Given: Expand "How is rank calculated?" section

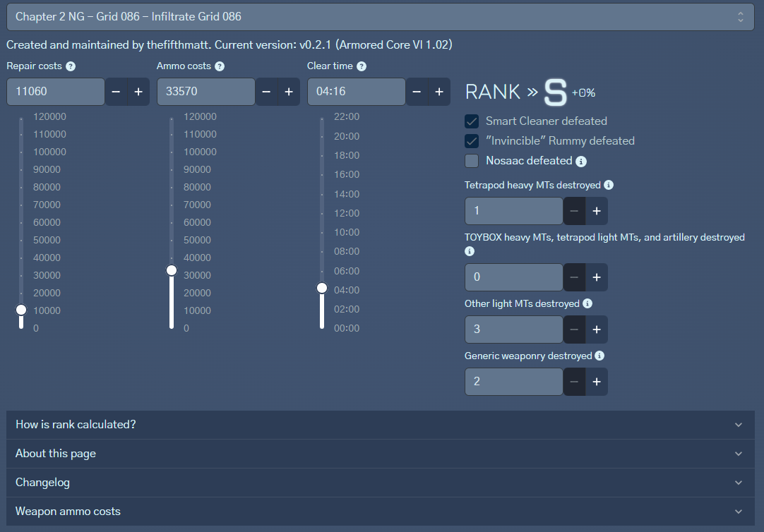Looking at the screenshot, I should click(380, 425).
